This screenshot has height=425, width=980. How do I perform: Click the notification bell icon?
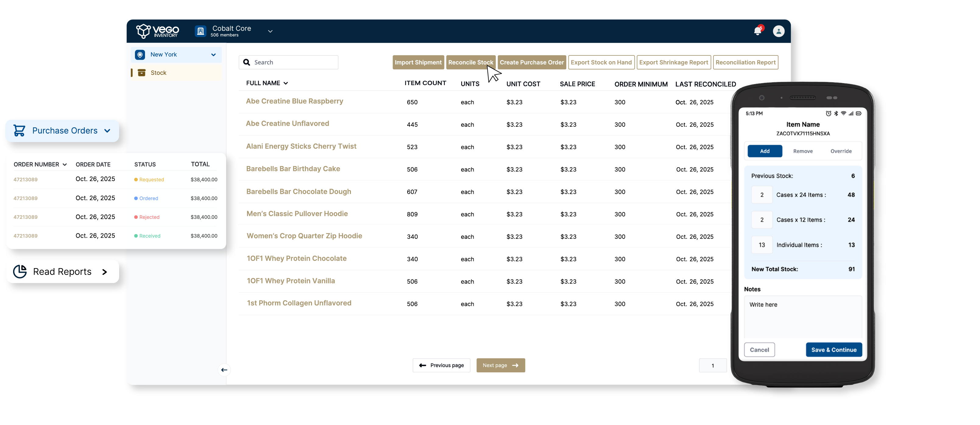757,31
